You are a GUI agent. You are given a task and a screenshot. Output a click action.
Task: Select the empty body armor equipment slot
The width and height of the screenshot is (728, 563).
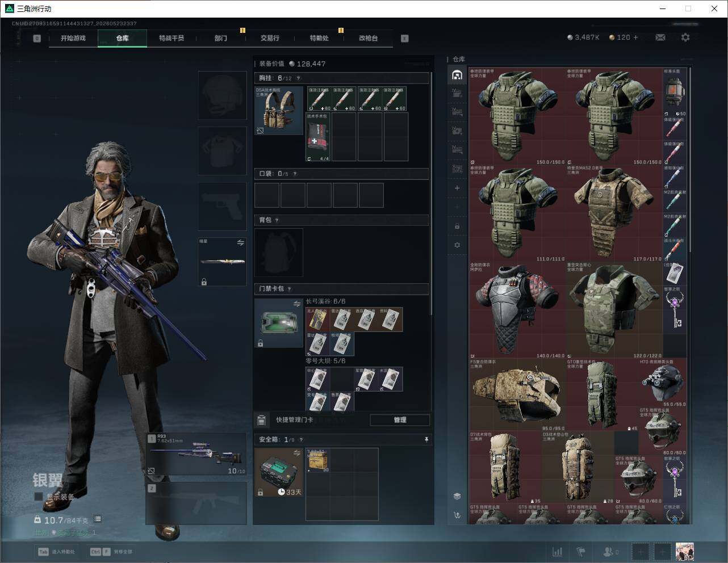tap(223, 150)
